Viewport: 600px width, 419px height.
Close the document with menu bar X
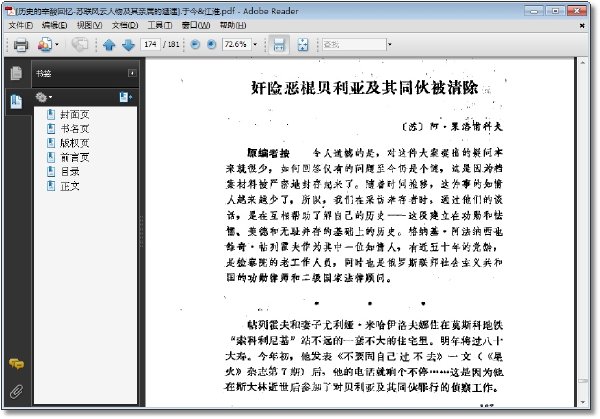click(x=582, y=26)
